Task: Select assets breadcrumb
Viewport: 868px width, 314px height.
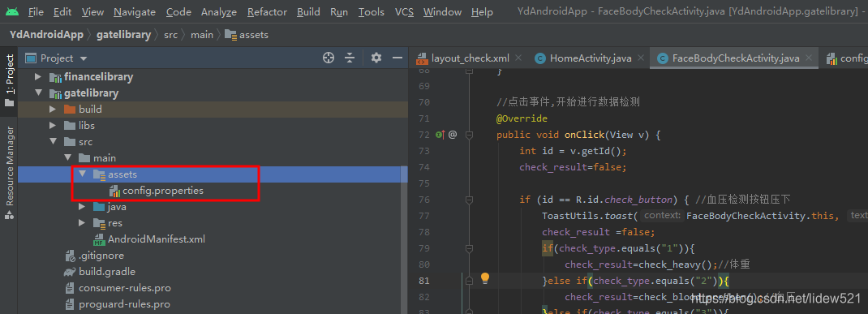Action: coord(247,35)
